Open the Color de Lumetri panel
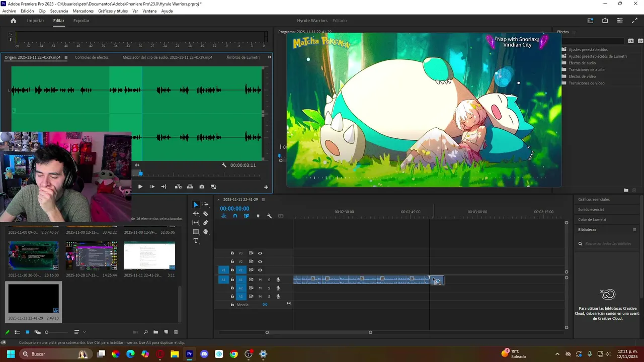This screenshot has width=644, height=362. tap(592, 220)
